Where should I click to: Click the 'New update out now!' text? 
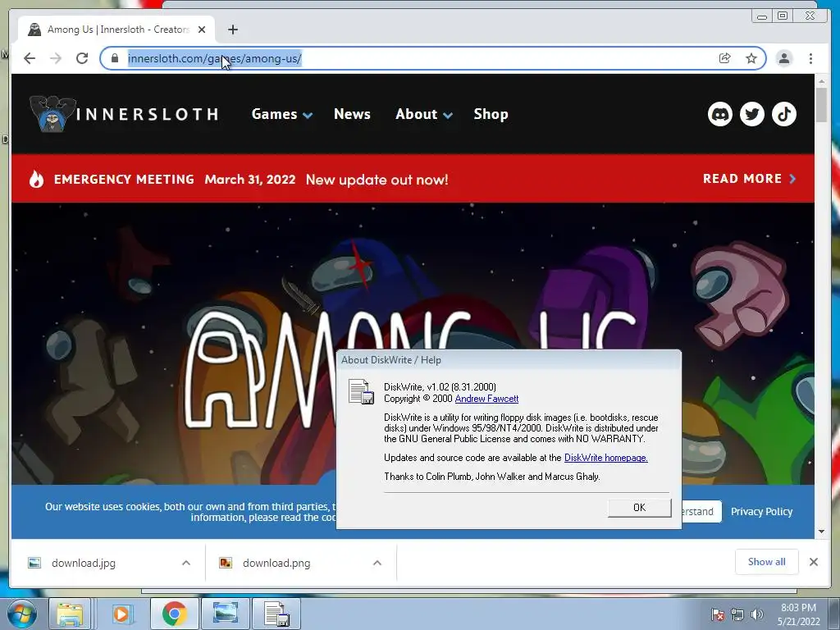click(377, 180)
